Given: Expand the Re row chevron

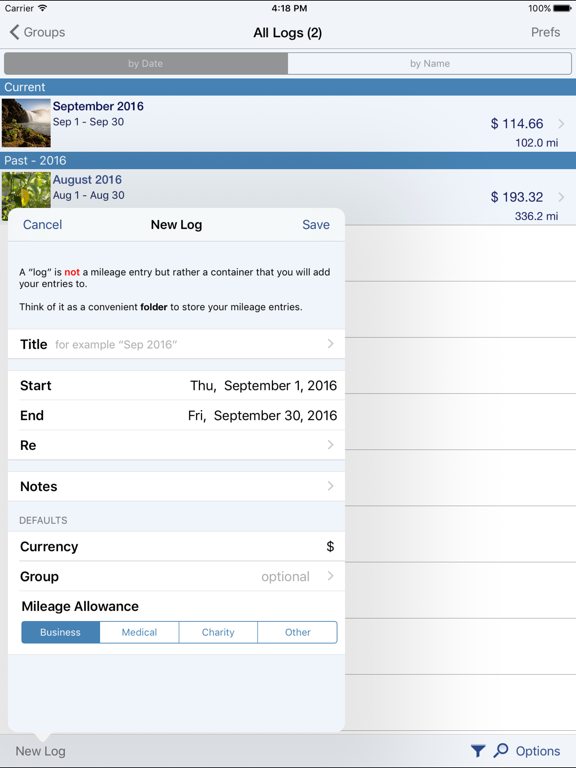Looking at the screenshot, I should 331,445.
